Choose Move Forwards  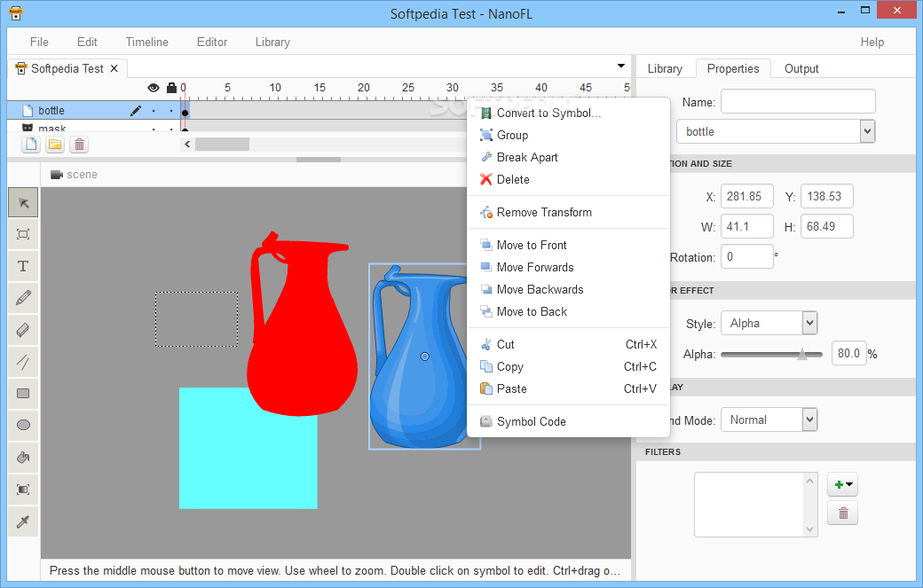point(569,268)
